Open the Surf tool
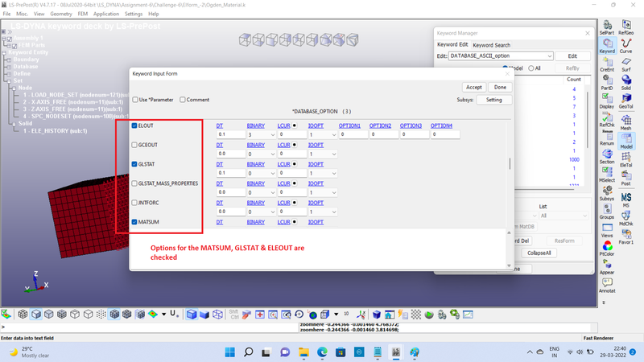Image resolution: width=644 pixels, height=362 pixels. point(626,64)
